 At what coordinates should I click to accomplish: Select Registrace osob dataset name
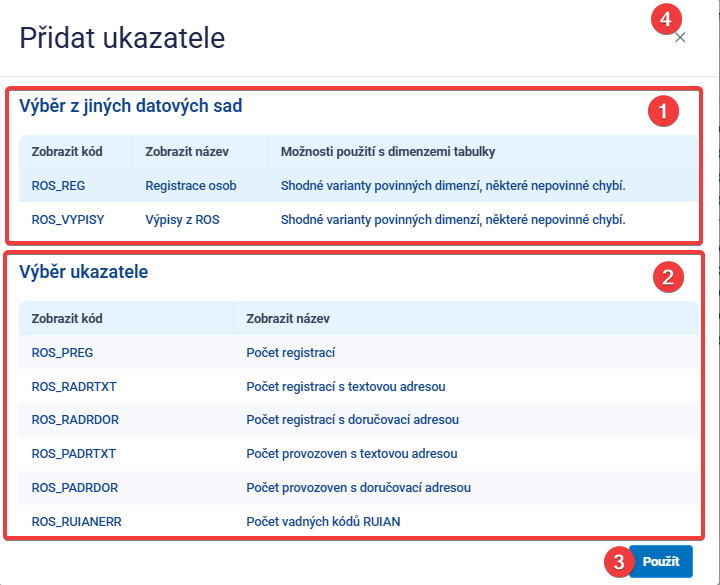(191, 186)
